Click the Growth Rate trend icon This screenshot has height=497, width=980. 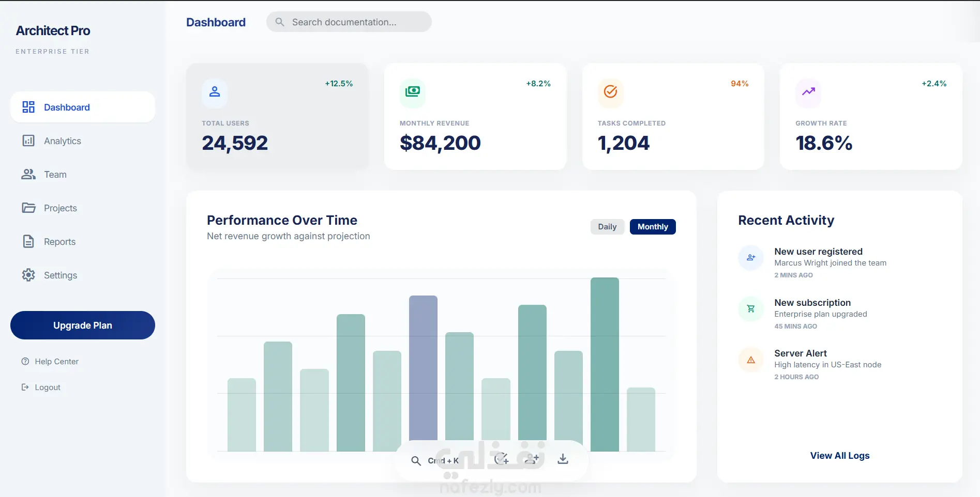[x=808, y=92]
